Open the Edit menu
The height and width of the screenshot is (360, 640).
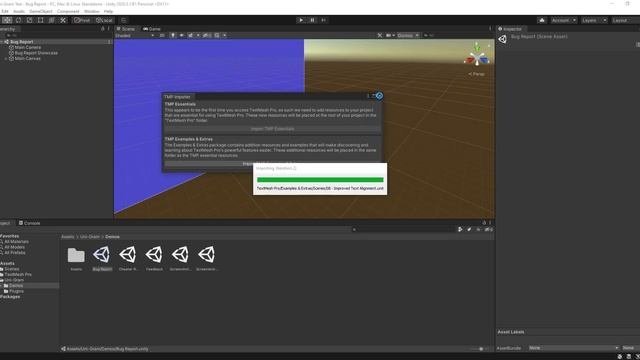(5, 11)
